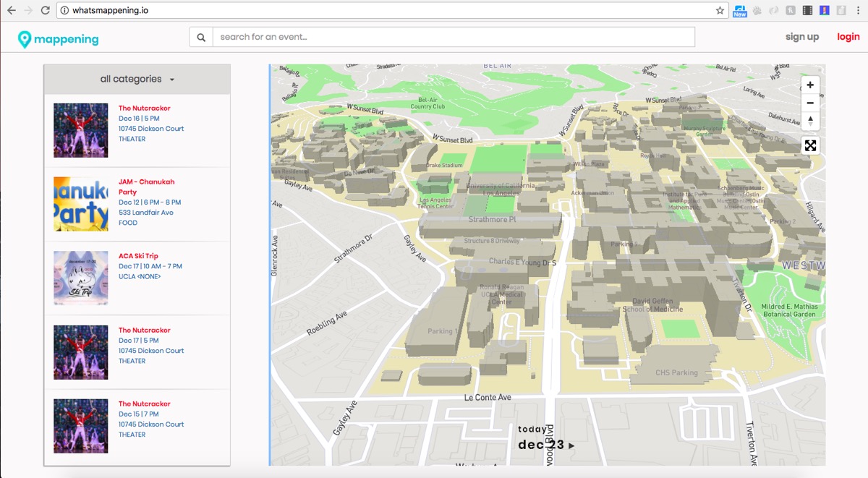
Task: Zoom out on the map
Action: 810,103
